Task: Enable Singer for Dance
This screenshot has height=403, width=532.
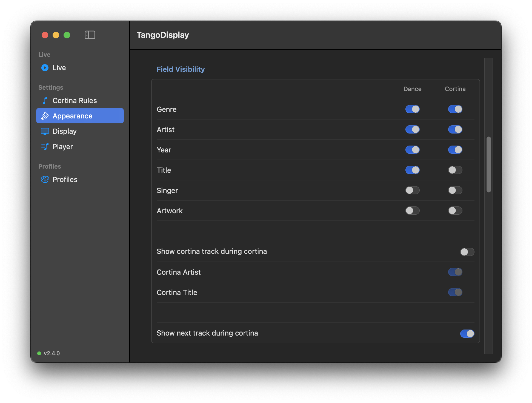Action: [x=413, y=190]
